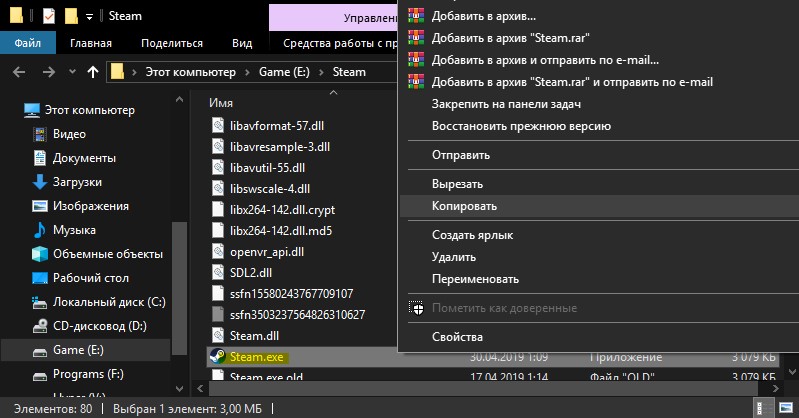Click Этот компьютер in the address breadcrumb
The height and width of the screenshot is (418, 799).
(x=191, y=72)
